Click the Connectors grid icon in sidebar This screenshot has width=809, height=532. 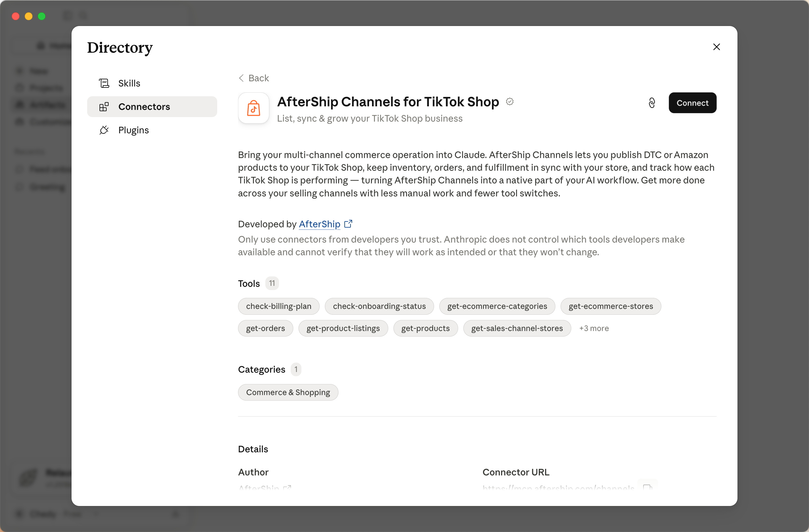point(104,107)
